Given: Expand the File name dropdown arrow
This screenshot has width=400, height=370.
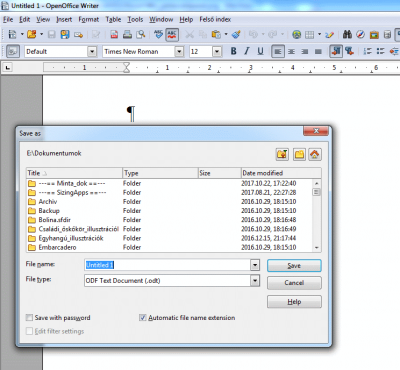Looking at the screenshot, I should 255,265.
